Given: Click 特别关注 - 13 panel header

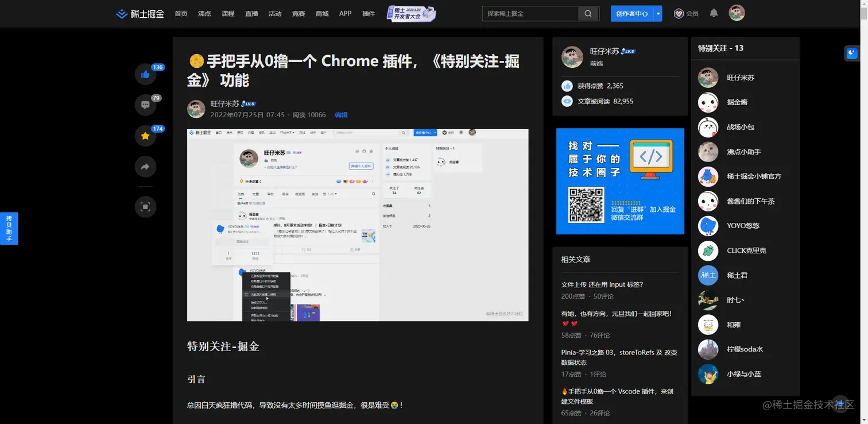Looking at the screenshot, I should coord(720,48).
